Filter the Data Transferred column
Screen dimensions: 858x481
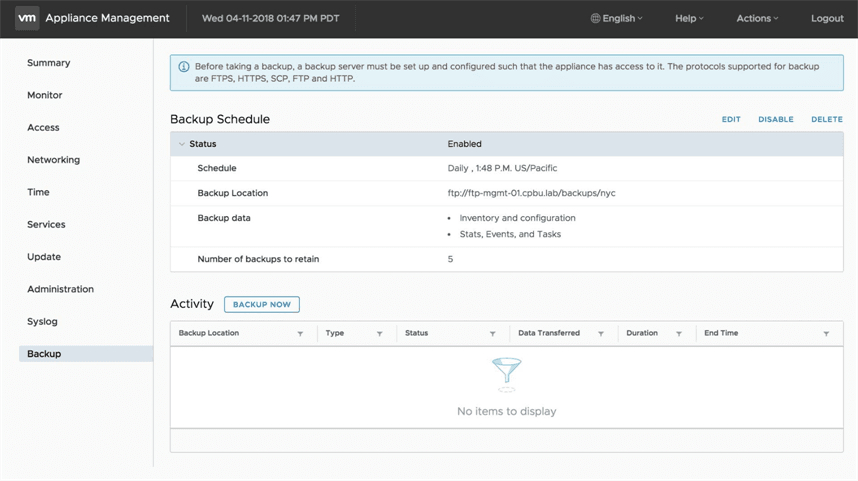(601, 334)
